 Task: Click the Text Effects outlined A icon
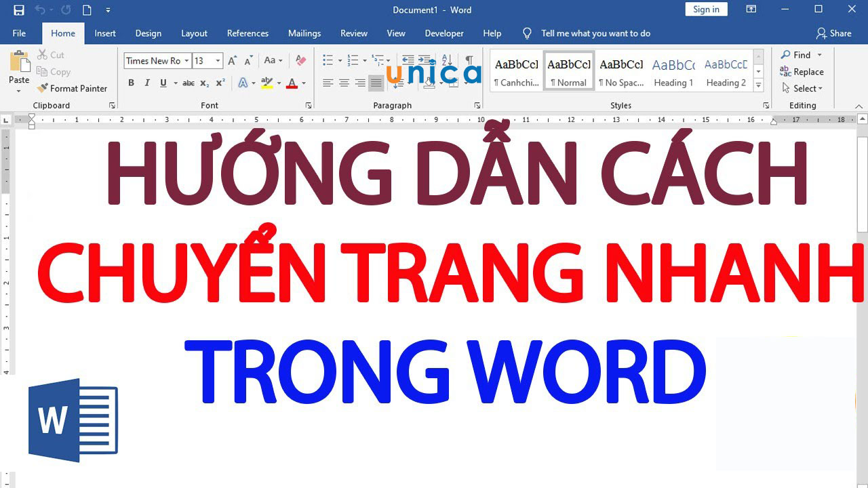click(x=243, y=83)
